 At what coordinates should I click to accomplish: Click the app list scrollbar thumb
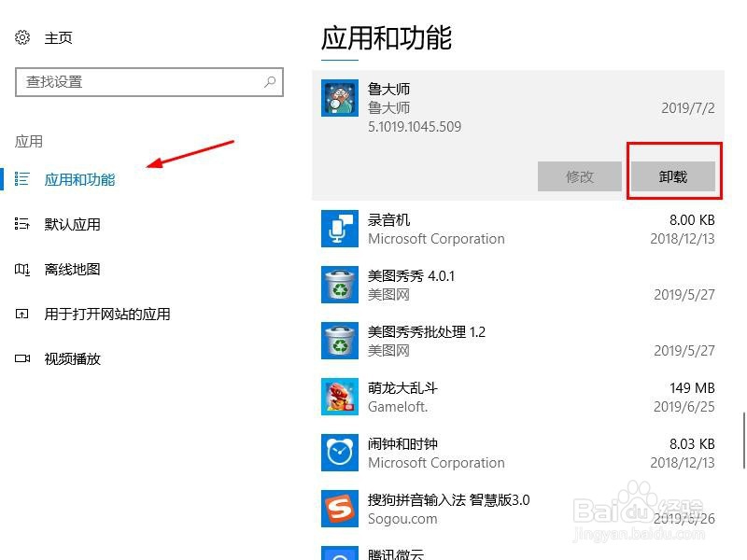743,441
